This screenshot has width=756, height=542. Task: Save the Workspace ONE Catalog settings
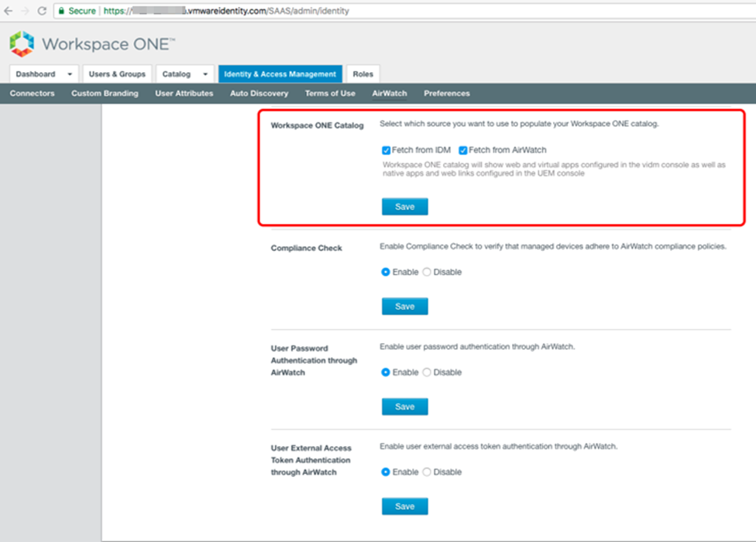click(404, 207)
